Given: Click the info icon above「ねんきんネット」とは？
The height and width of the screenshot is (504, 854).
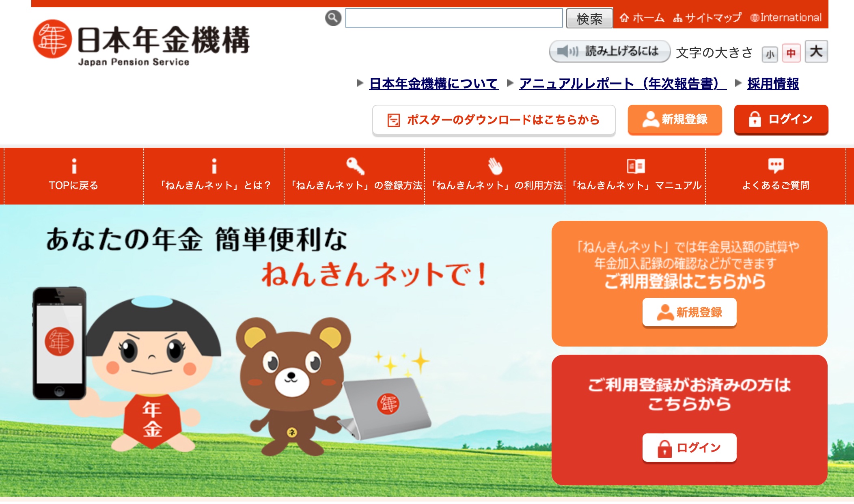Looking at the screenshot, I should click(x=214, y=166).
